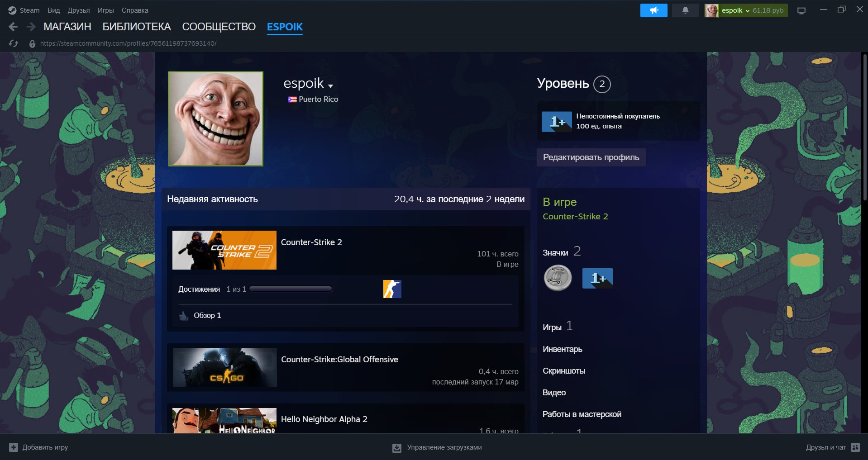This screenshot has width=868, height=460.
Task: Click the Puerto Rico flag icon
Action: (292, 100)
